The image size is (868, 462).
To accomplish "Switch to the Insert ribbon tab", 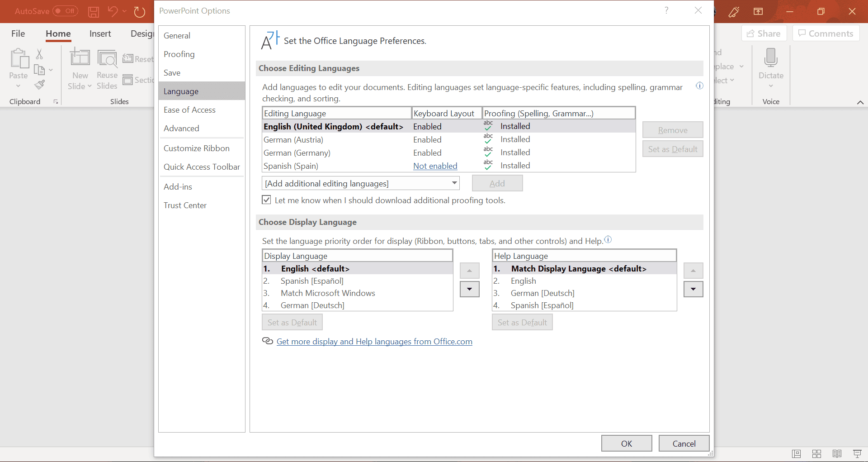I will [x=100, y=33].
